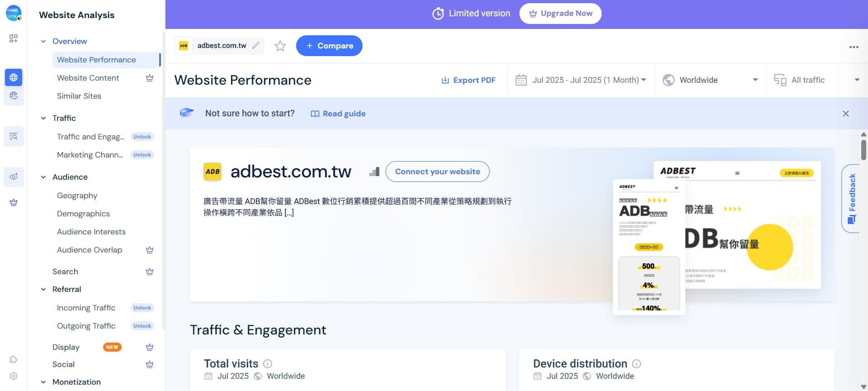Click the Device distribution info icon
The height and width of the screenshot is (391, 868).
[637, 363]
